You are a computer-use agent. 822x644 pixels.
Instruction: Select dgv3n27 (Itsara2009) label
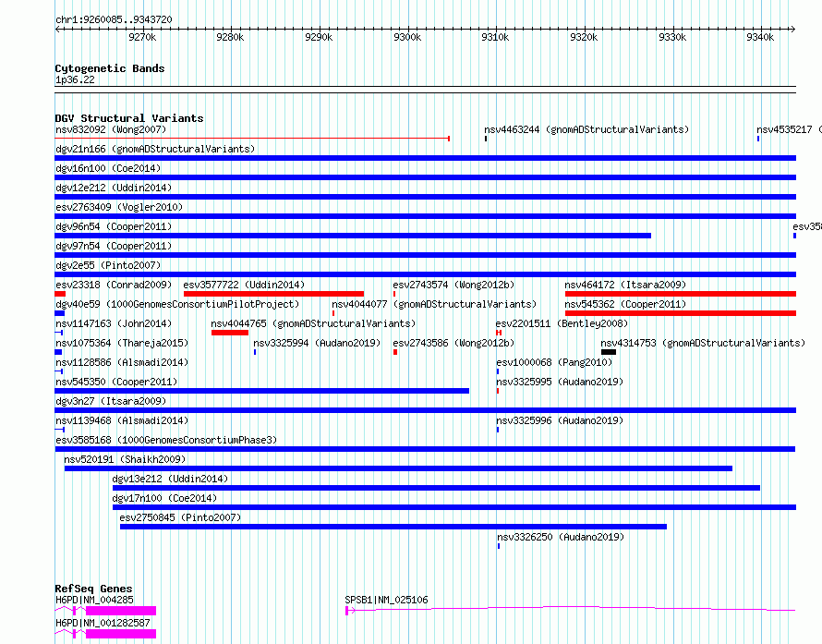(111, 401)
